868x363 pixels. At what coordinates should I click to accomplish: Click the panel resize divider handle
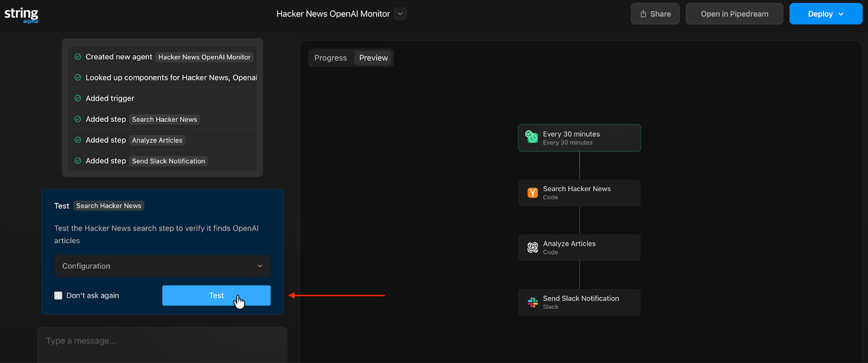[x=298, y=233]
